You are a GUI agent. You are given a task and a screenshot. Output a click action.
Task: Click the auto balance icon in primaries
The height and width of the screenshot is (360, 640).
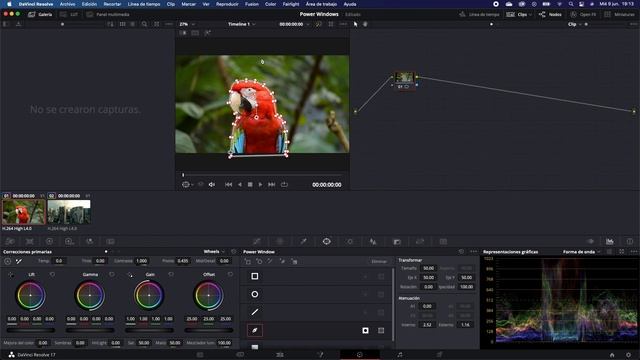8,261
